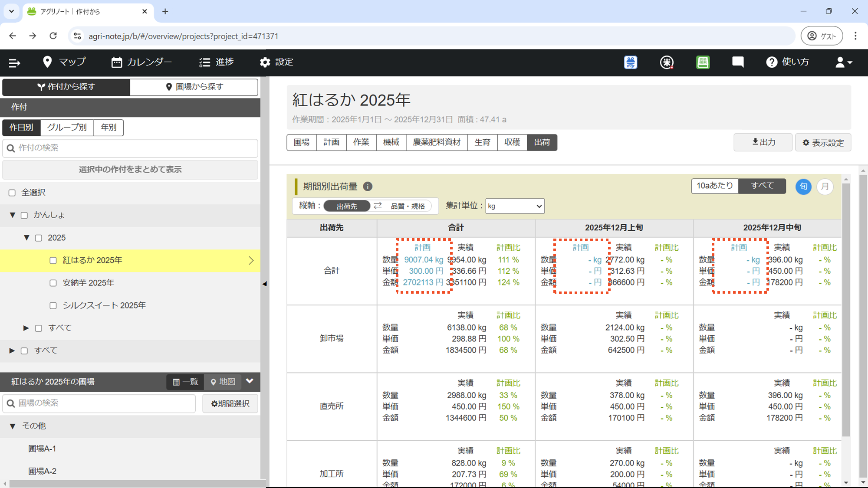Click the asterisk circle notification icon

pyautogui.click(x=667, y=62)
